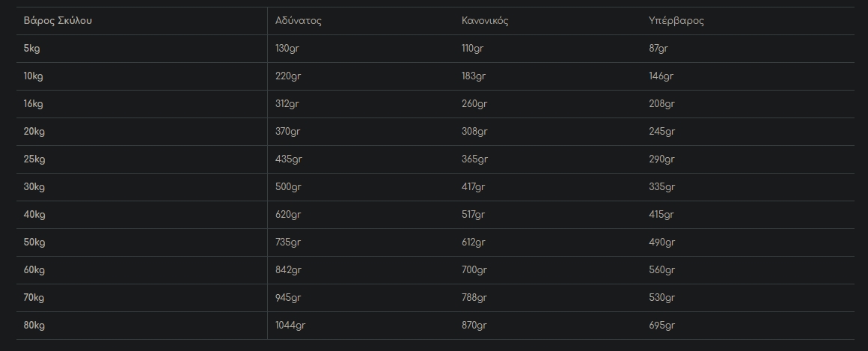Select the 417gr cell
Screen dimensions: 868x351
click(474, 187)
